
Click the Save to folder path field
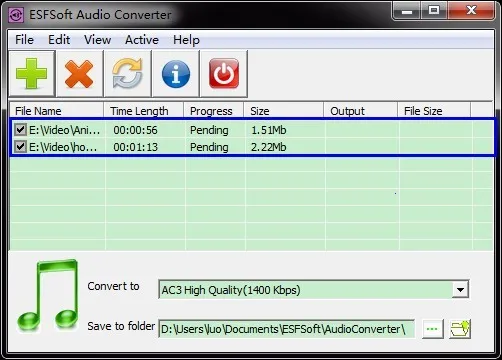click(x=286, y=329)
